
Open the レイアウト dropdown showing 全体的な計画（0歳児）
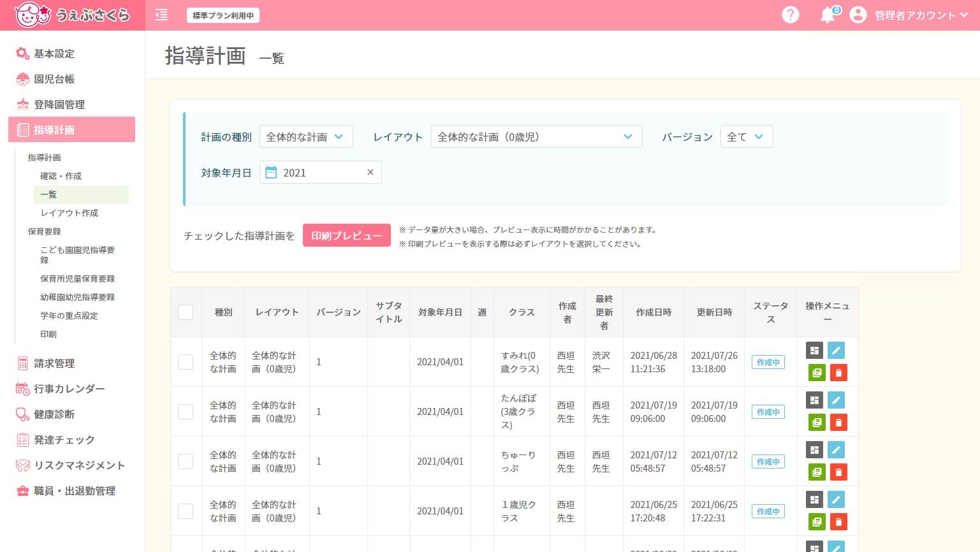tap(536, 136)
